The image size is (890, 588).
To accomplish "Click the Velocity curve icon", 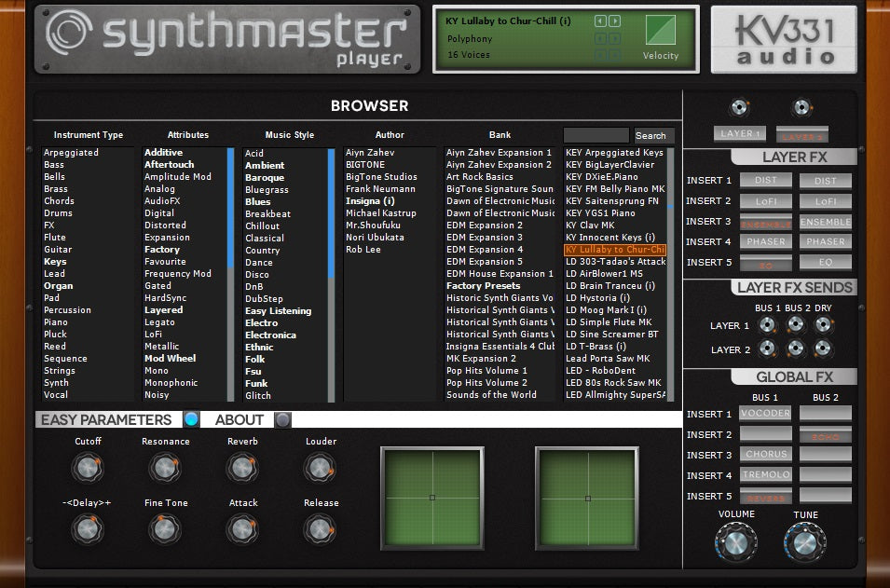I will pos(661,28).
